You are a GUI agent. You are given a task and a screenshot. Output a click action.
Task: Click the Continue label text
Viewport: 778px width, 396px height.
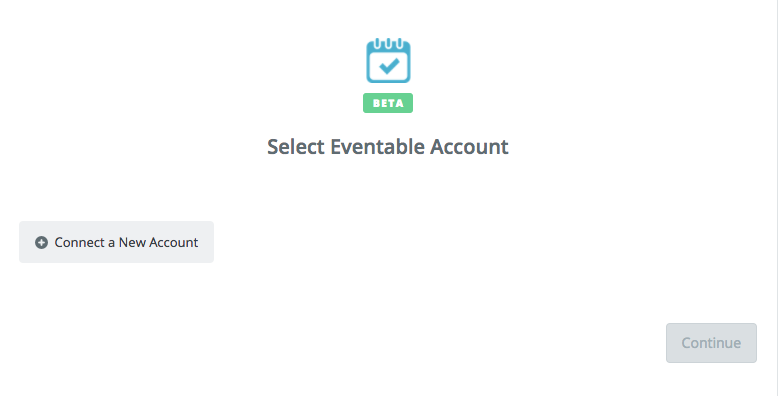(x=711, y=343)
